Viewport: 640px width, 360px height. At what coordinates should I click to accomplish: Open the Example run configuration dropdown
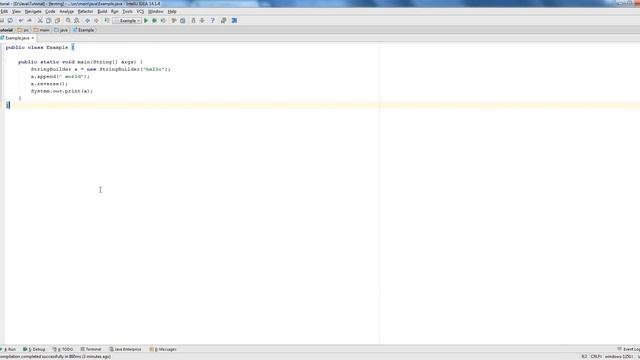click(127, 20)
